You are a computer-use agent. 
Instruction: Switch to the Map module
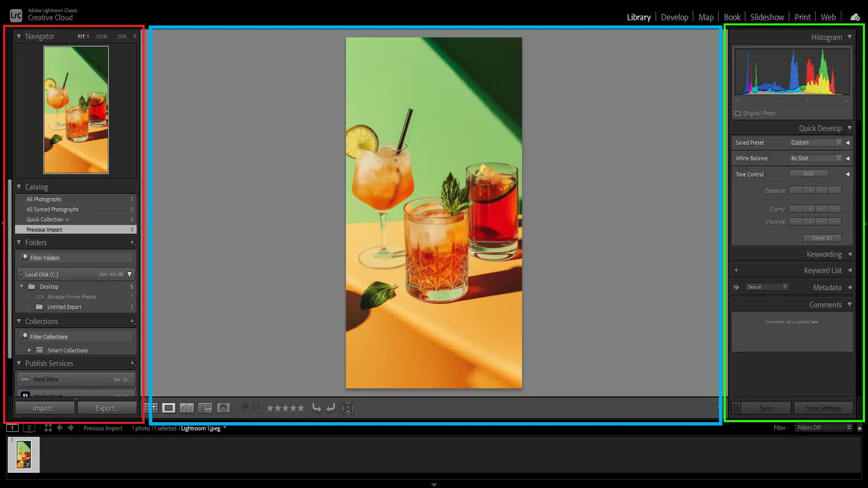pyautogui.click(x=706, y=17)
